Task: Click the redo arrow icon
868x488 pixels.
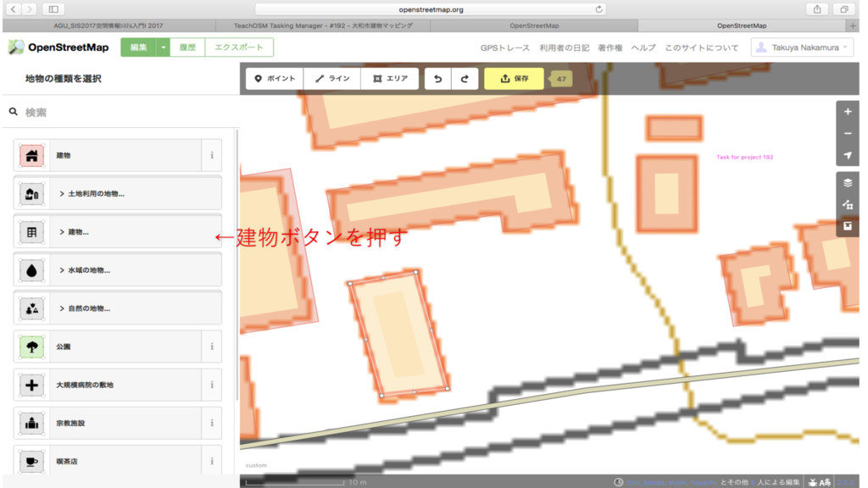Action: pos(465,79)
